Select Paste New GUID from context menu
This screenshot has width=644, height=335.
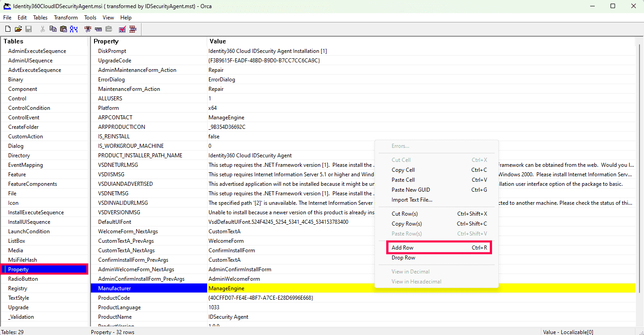coord(410,189)
